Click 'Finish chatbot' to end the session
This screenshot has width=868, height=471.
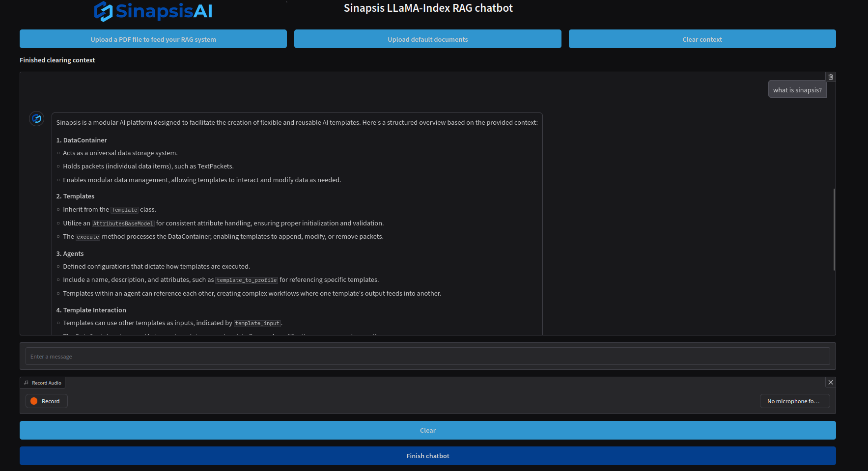(427, 456)
